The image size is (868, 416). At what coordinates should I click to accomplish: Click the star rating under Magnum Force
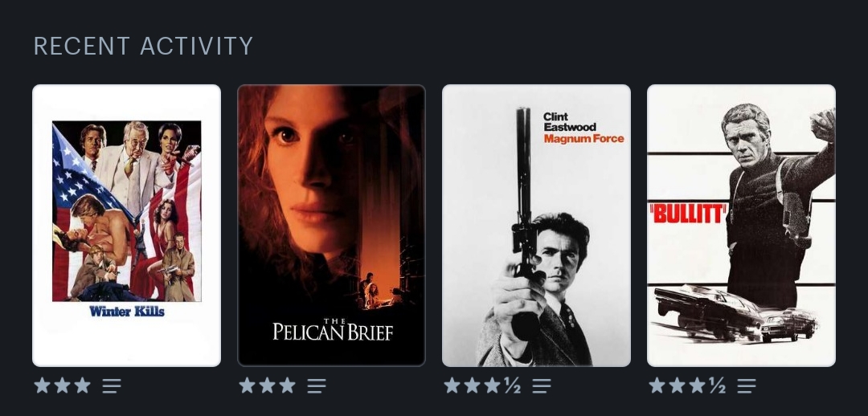482,385
